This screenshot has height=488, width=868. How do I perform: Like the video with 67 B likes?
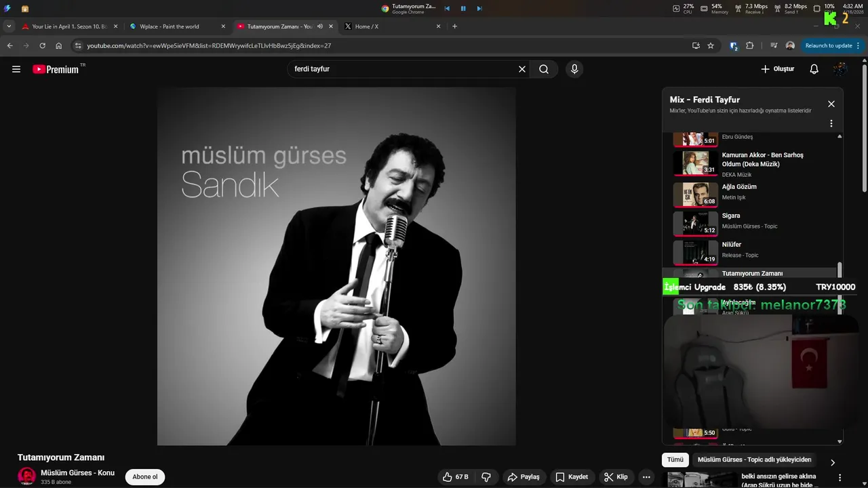tap(456, 477)
